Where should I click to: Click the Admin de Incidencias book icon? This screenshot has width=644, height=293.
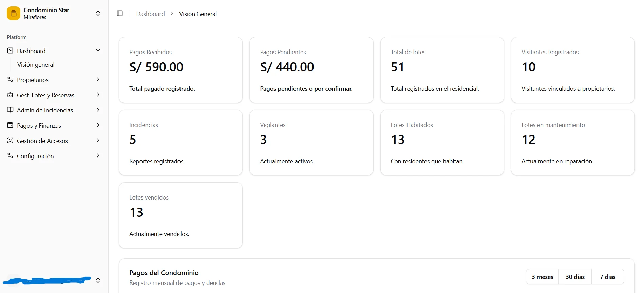pyautogui.click(x=10, y=110)
